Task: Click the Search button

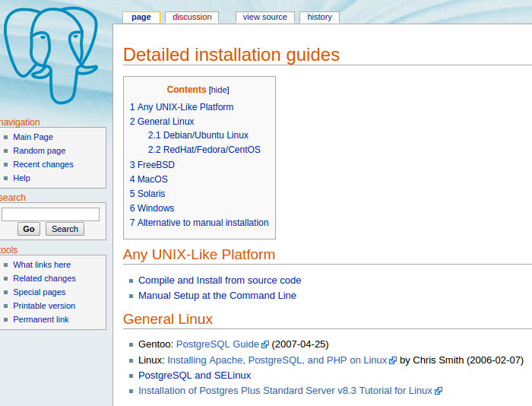Action: pos(65,229)
